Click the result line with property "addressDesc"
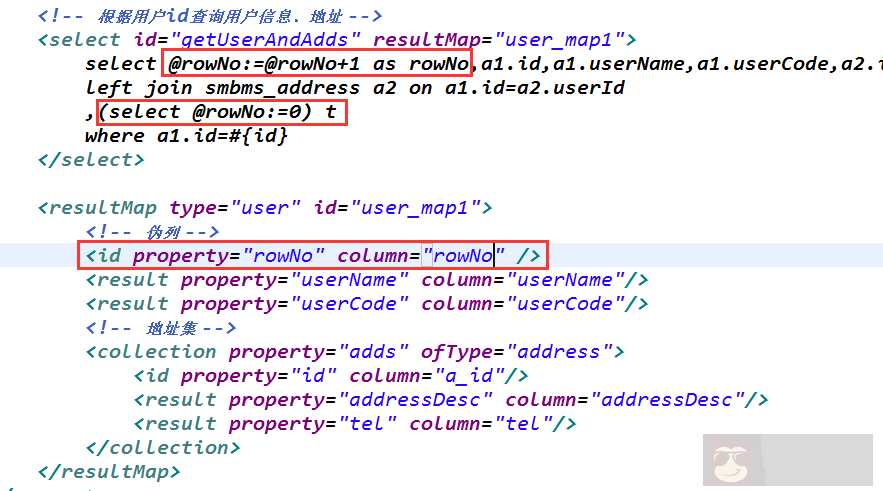883x491 pixels. (x=450, y=400)
